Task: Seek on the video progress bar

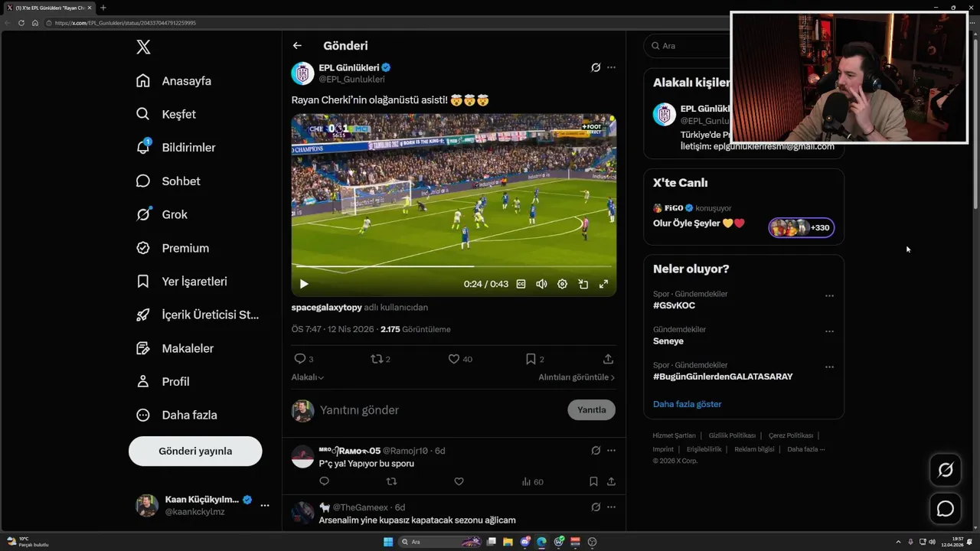Action: click(x=454, y=266)
